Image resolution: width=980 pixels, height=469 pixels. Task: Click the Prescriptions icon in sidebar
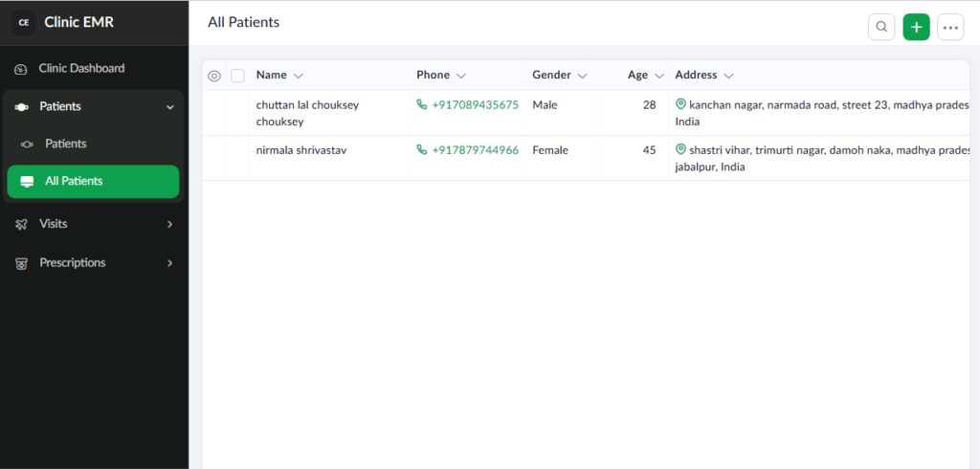[x=21, y=263]
